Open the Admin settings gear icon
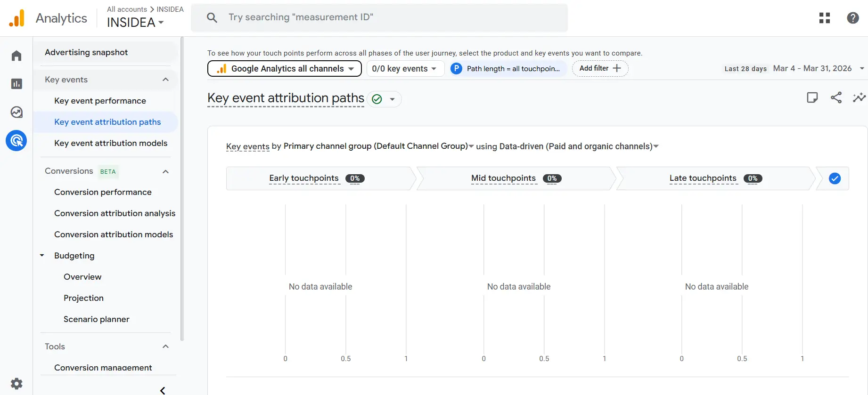The image size is (868, 395). coord(16,383)
